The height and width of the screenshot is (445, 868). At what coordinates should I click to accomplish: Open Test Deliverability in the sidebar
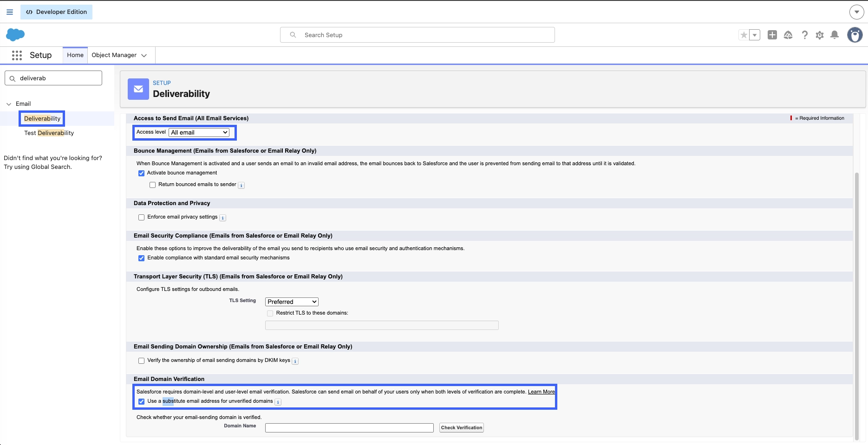tap(49, 133)
